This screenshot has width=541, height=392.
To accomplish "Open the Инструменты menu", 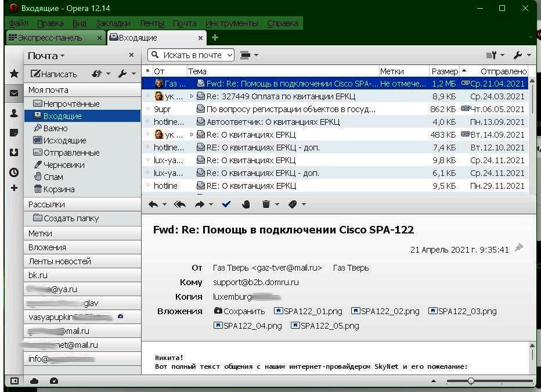I will 232,23.
